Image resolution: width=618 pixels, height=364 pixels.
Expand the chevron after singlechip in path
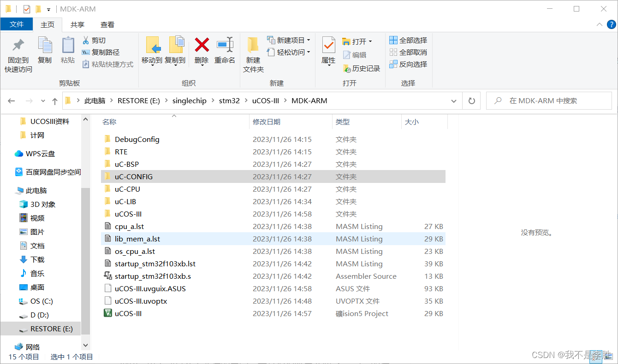pos(213,101)
